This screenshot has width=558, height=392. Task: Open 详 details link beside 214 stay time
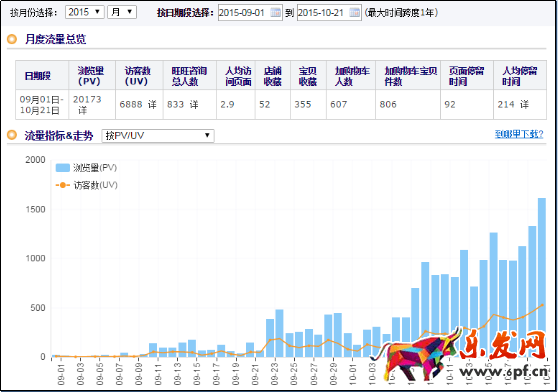coord(524,104)
